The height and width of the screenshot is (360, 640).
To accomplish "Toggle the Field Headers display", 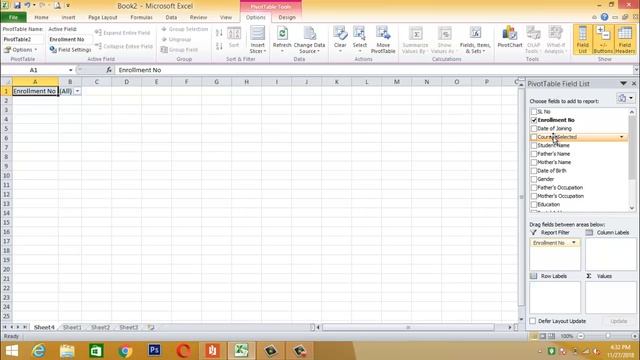I will point(625,40).
